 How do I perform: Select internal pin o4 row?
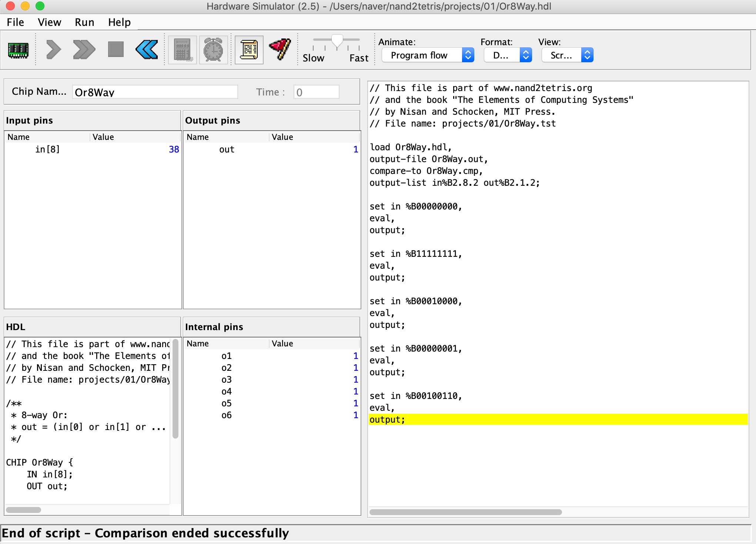pyautogui.click(x=272, y=391)
